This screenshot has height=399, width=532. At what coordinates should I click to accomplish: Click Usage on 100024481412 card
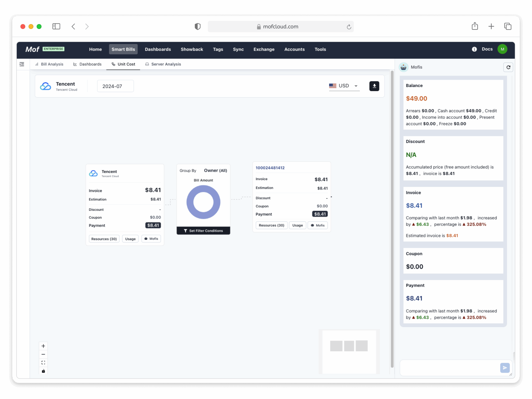tap(297, 225)
